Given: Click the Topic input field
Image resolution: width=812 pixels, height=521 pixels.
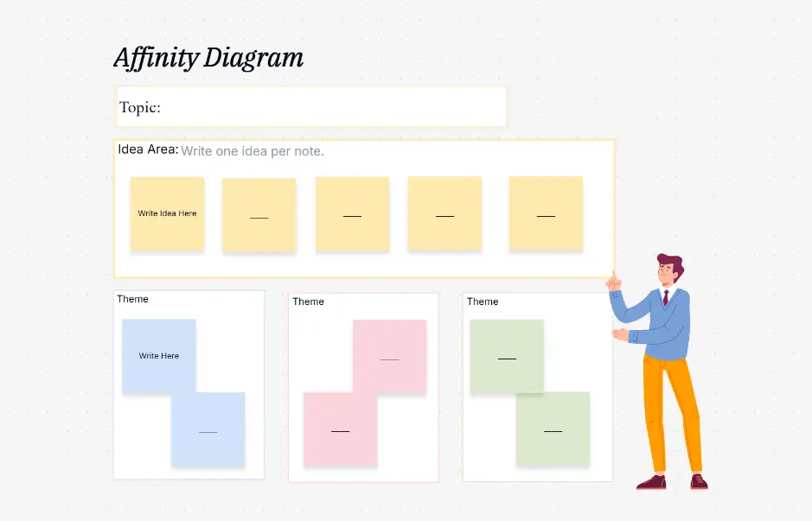Looking at the screenshot, I should point(311,106).
